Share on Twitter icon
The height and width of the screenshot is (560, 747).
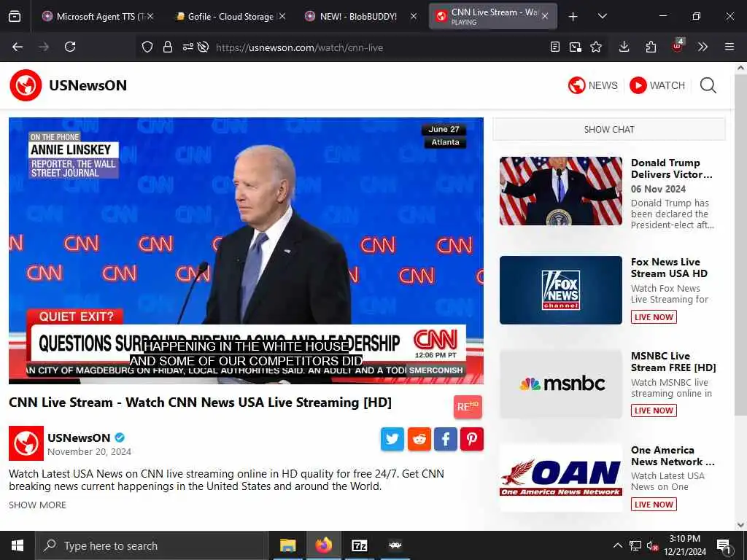pos(392,439)
